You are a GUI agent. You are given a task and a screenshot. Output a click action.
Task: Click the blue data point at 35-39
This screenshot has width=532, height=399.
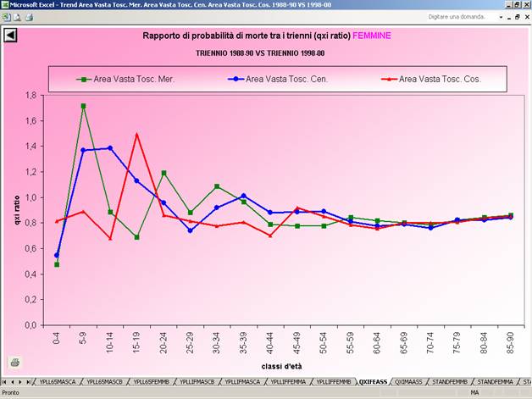click(244, 196)
